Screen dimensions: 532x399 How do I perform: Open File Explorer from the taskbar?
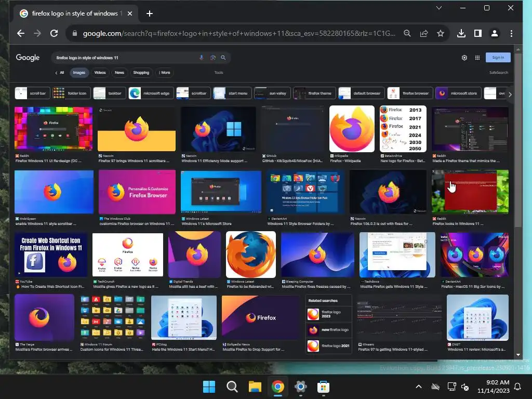255,387
